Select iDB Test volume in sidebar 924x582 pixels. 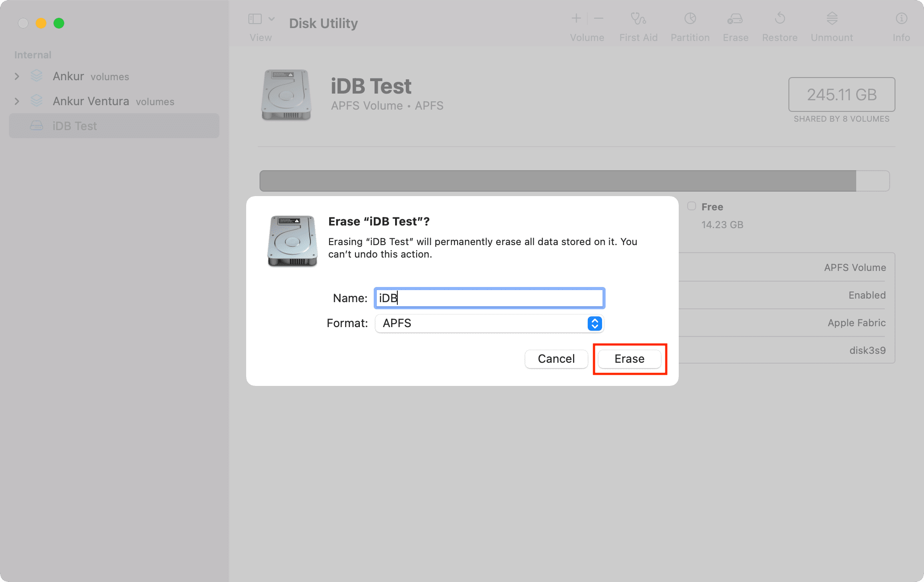coord(114,126)
